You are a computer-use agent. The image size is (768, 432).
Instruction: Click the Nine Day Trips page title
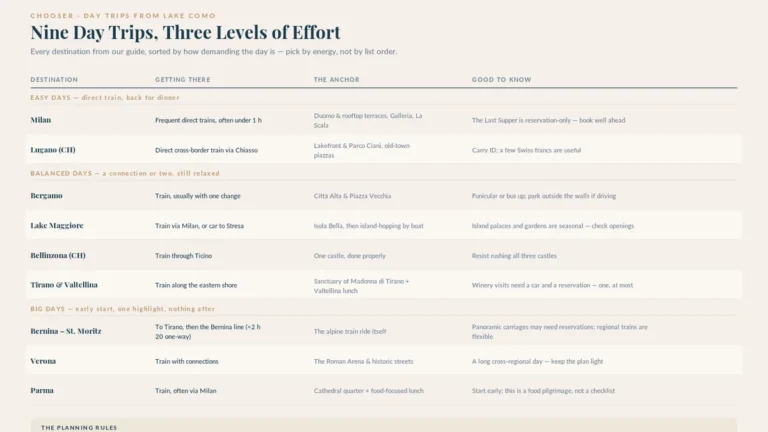(x=185, y=32)
